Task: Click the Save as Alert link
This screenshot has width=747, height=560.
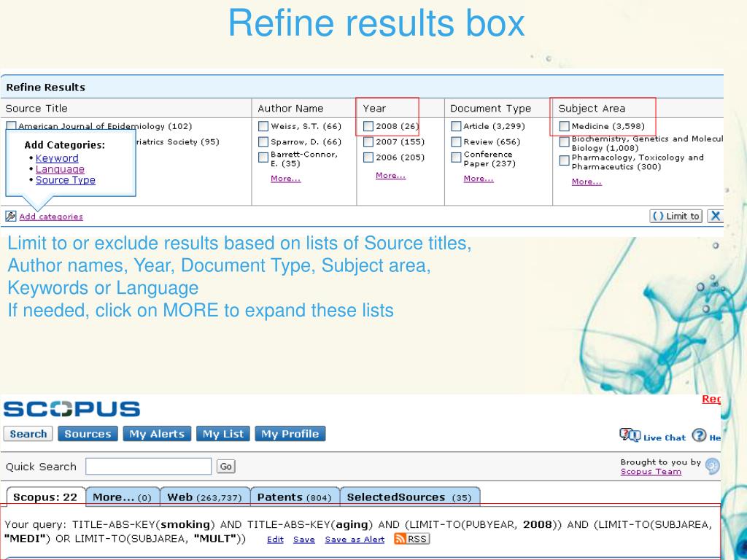Action: [355, 540]
